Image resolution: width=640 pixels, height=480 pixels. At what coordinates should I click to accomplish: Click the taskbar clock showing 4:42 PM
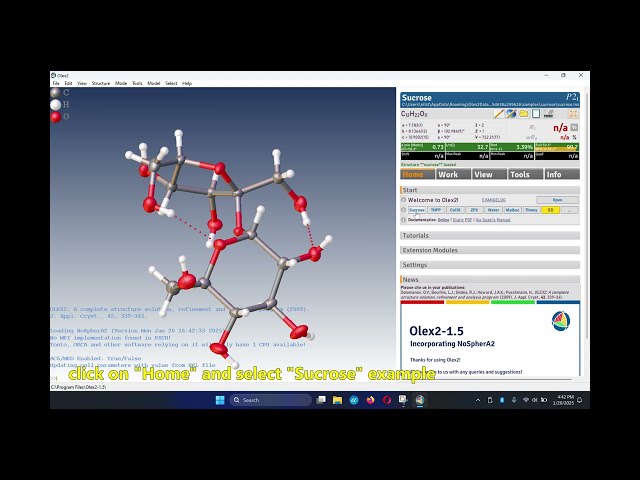563,400
